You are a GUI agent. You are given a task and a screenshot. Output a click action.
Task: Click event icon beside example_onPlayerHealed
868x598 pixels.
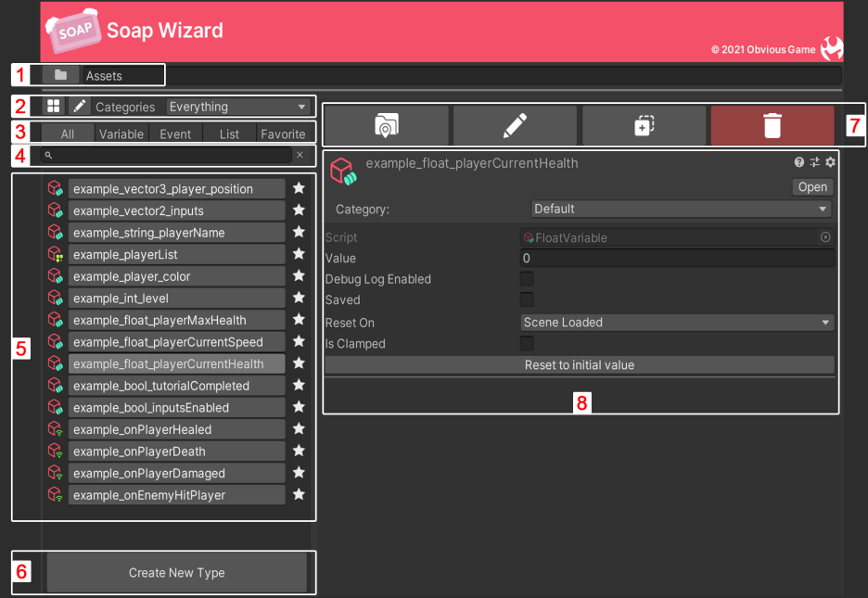[x=56, y=429]
